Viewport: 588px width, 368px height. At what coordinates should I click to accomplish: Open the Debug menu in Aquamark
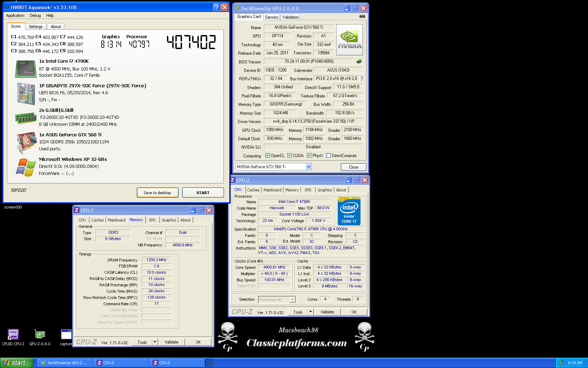pos(35,15)
